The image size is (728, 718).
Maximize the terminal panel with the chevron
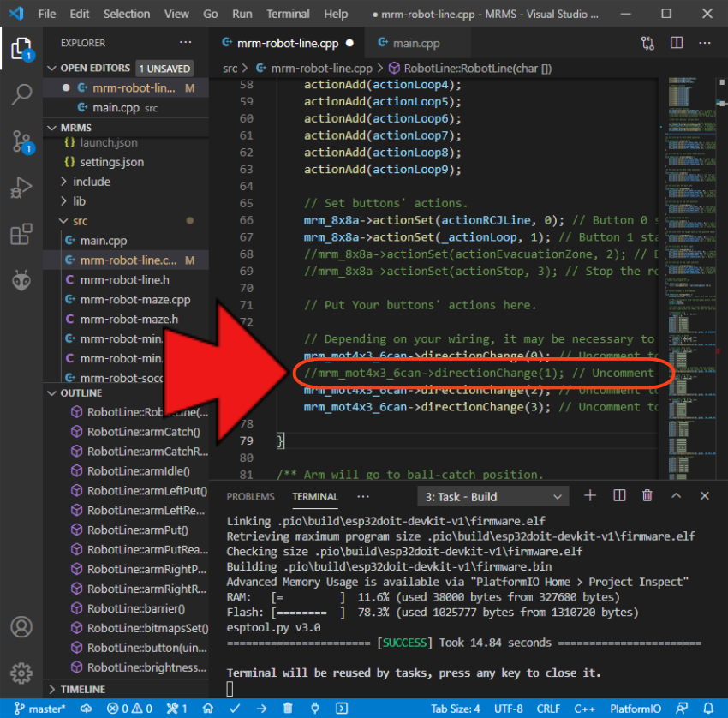[677, 496]
